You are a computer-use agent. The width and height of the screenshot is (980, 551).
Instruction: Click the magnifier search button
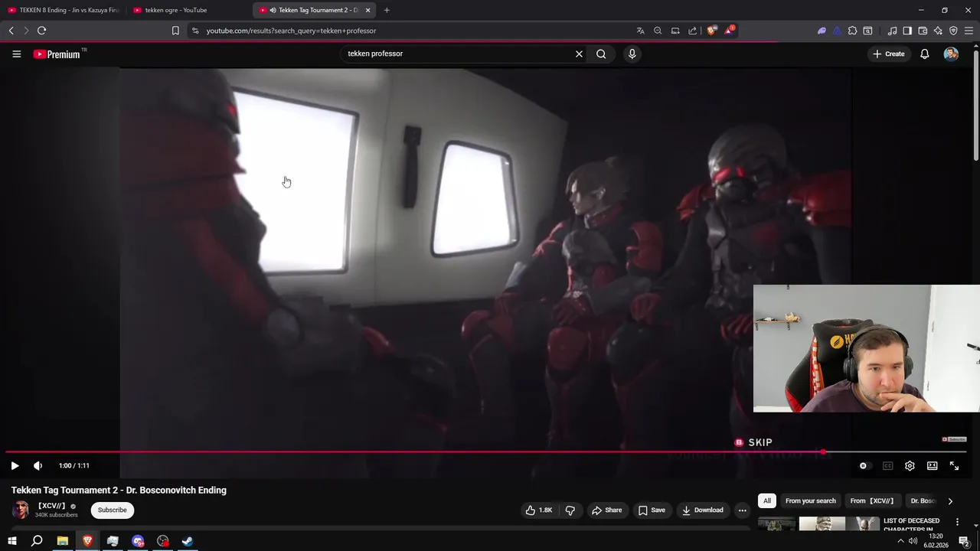pyautogui.click(x=601, y=54)
